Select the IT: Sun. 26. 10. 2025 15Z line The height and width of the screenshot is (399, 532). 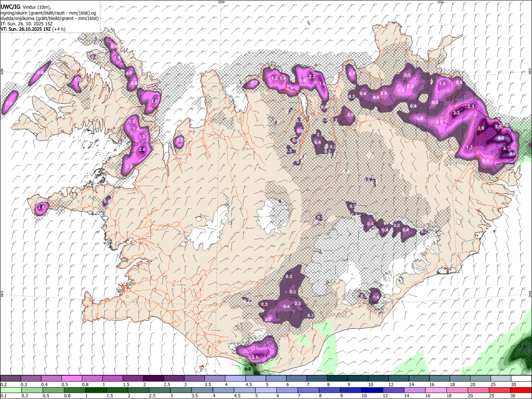click(27, 24)
